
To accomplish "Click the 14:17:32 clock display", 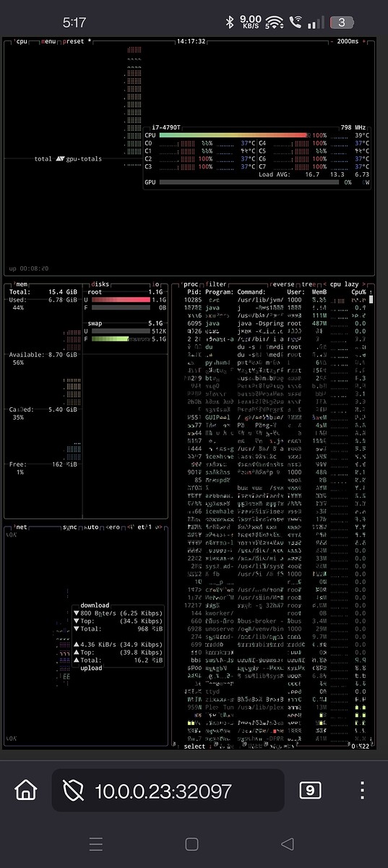I will click(x=191, y=42).
